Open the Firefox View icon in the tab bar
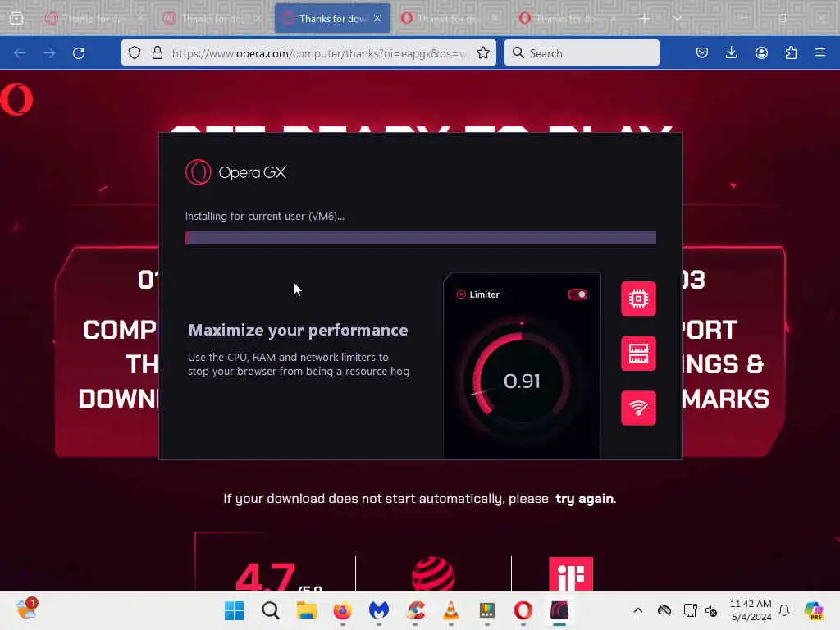This screenshot has width=840, height=630. pos(16,18)
